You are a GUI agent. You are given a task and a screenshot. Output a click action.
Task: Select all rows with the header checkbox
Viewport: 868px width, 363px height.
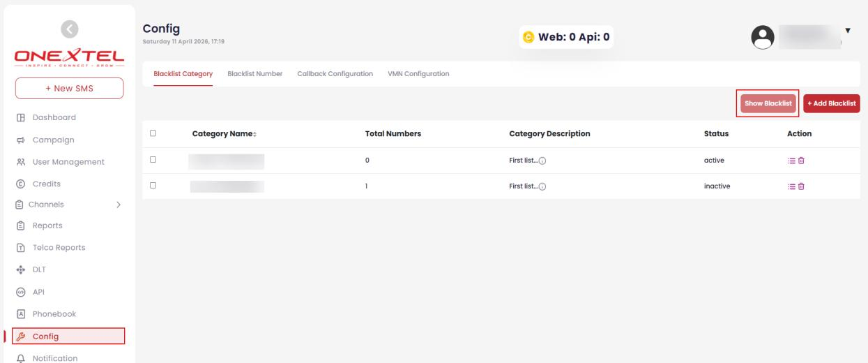(153, 133)
